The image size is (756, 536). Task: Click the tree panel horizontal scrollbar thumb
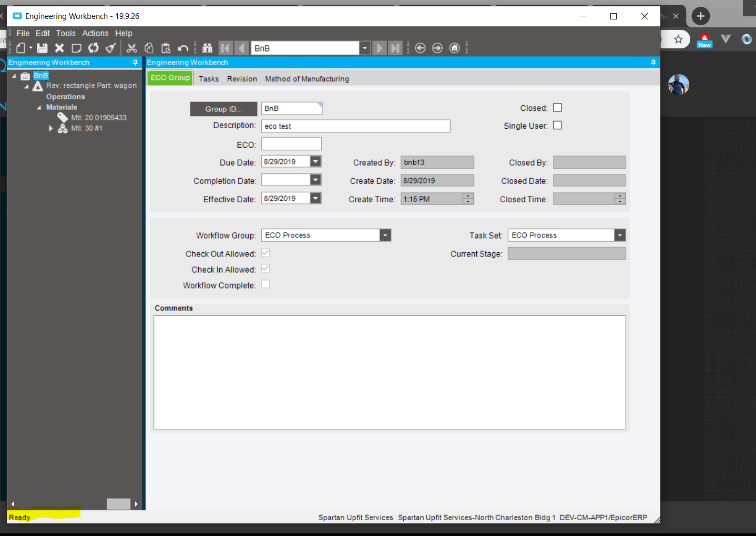click(x=118, y=504)
